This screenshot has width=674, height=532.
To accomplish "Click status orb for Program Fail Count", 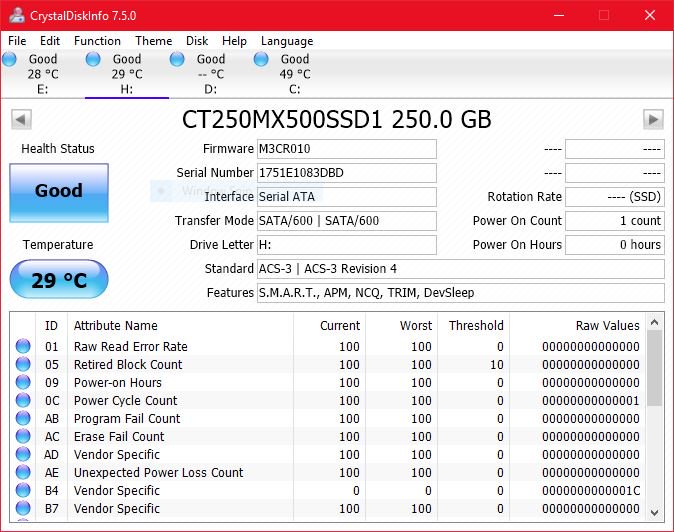I will point(23,418).
